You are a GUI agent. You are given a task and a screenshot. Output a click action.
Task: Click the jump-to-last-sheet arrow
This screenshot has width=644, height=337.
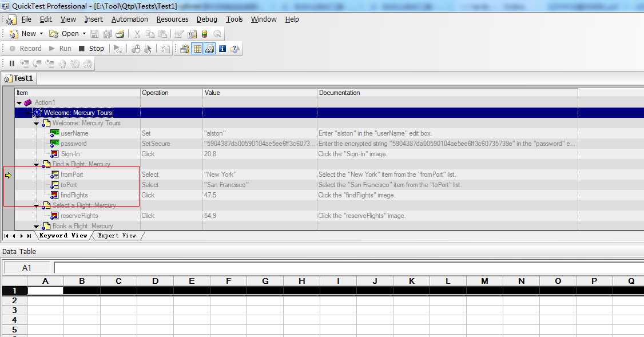pyautogui.click(x=29, y=236)
